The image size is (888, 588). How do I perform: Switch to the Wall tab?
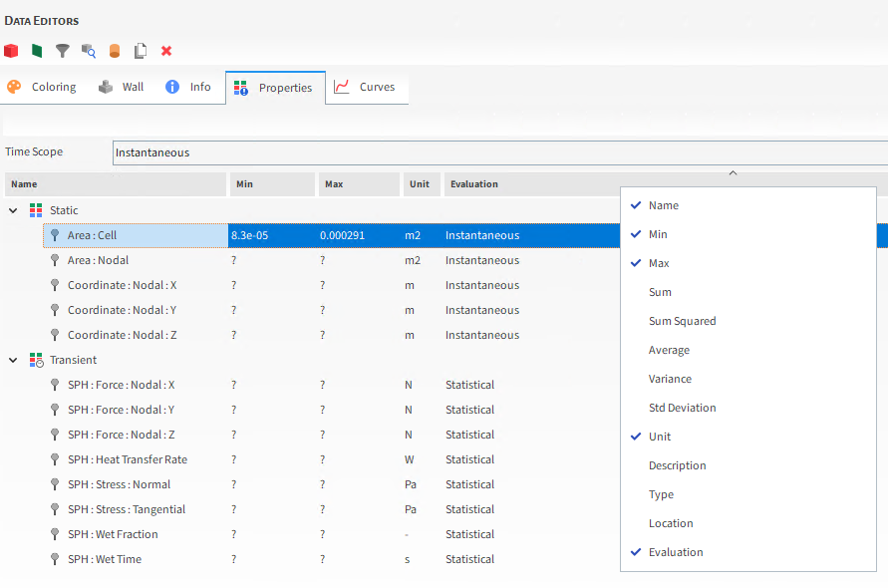pos(122,87)
